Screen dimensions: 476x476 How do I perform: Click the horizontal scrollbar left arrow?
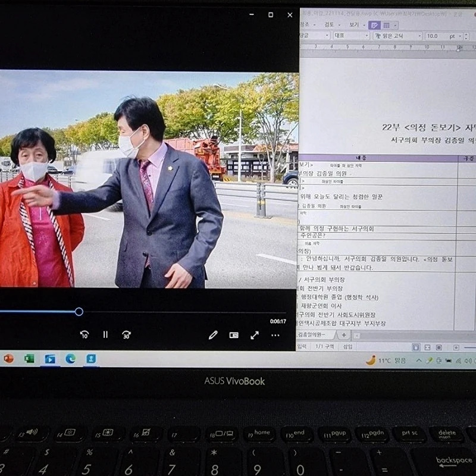[x=357, y=336]
